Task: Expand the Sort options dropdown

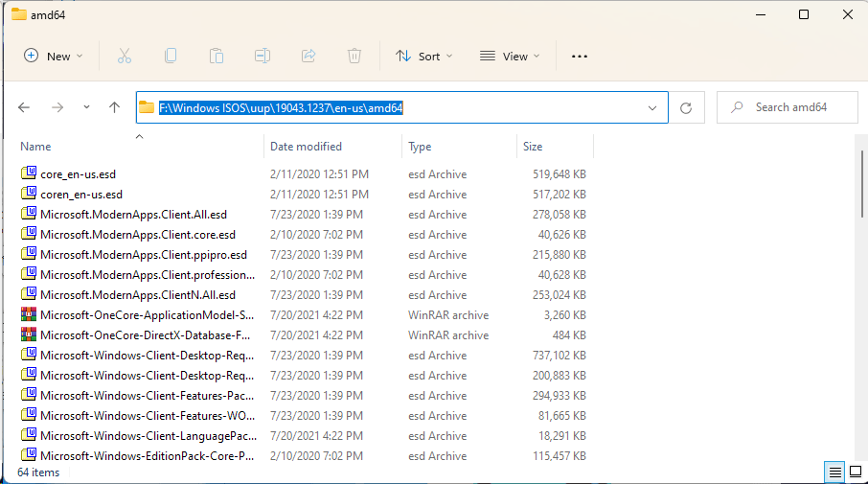Action: pyautogui.click(x=424, y=56)
